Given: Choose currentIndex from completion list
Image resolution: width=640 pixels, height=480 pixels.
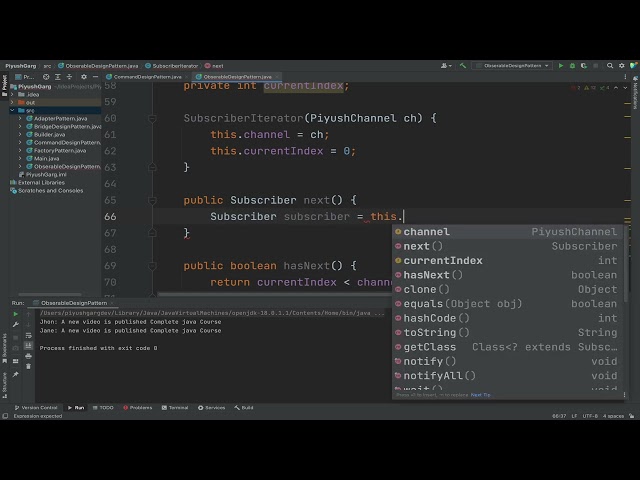Looking at the screenshot, I should click(506, 260).
